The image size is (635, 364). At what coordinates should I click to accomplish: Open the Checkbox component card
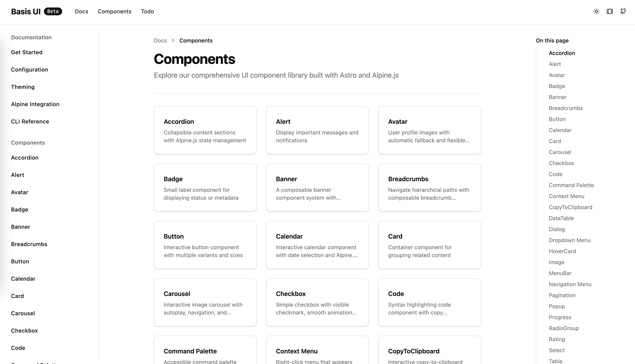click(317, 302)
